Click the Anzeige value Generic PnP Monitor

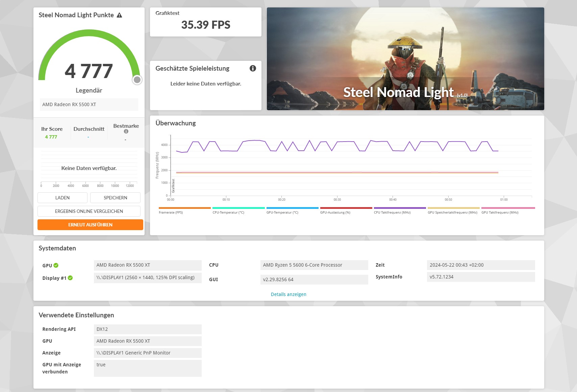[x=148, y=353]
